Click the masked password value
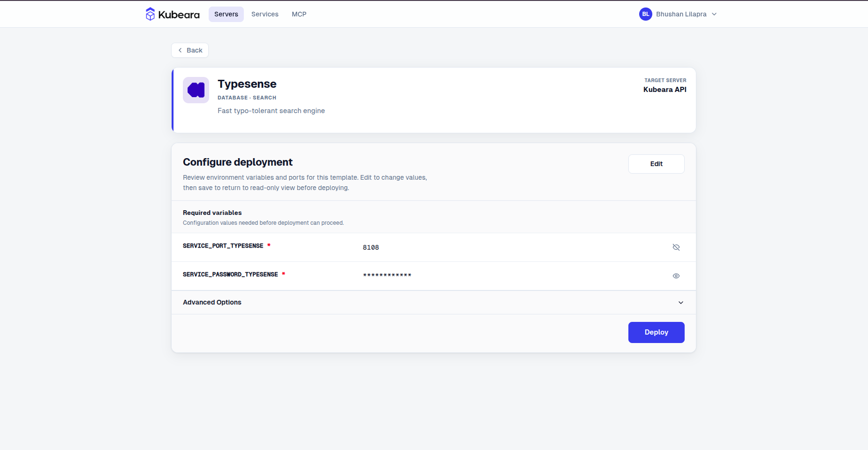 [387, 275]
